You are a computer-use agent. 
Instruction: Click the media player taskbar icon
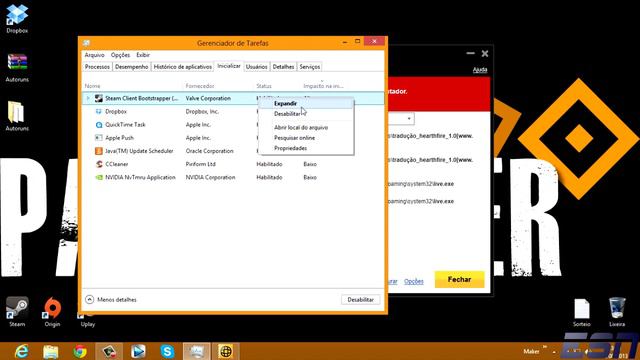pyautogui.click(x=138, y=351)
